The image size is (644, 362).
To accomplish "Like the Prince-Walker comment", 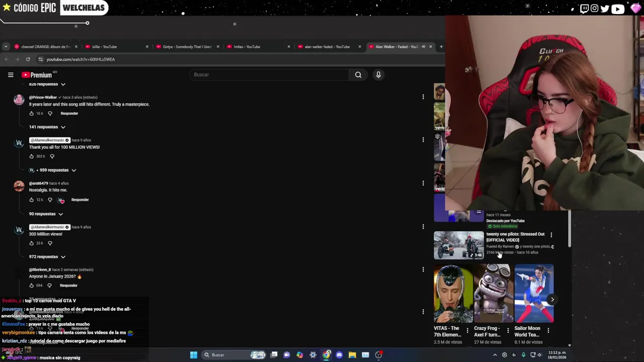I will pyautogui.click(x=31, y=114).
